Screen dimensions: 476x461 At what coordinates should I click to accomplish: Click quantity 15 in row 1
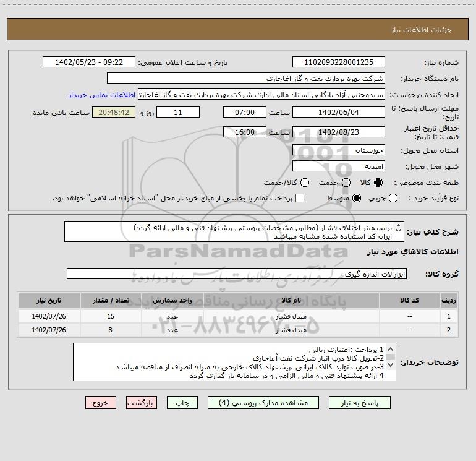click(111, 316)
